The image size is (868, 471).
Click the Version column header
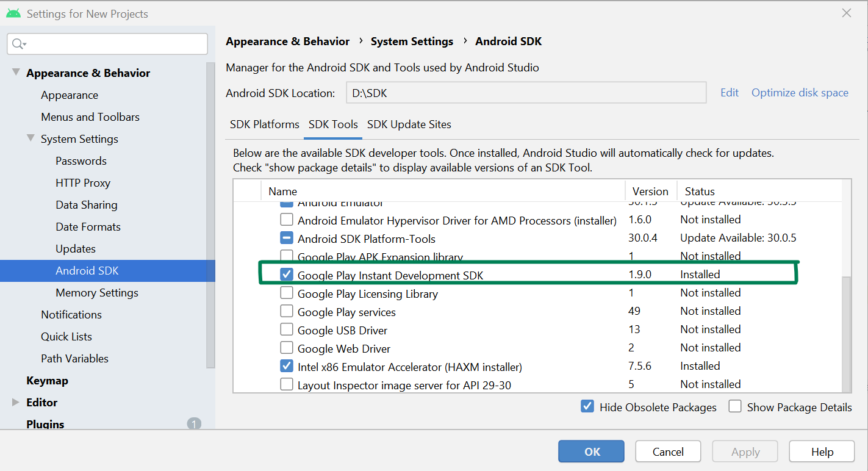click(650, 191)
